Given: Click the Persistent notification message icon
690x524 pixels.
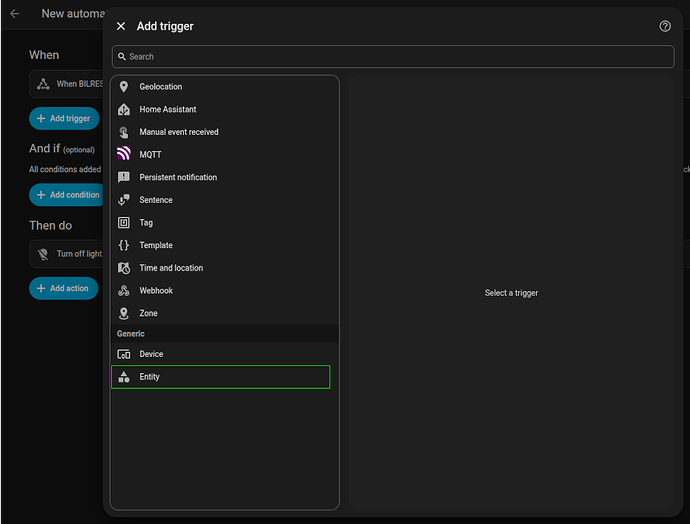Looking at the screenshot, I should (x=124, y=177).
